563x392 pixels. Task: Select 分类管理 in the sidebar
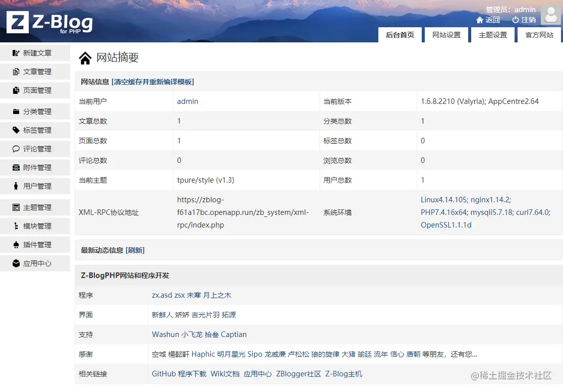(35, 111)
